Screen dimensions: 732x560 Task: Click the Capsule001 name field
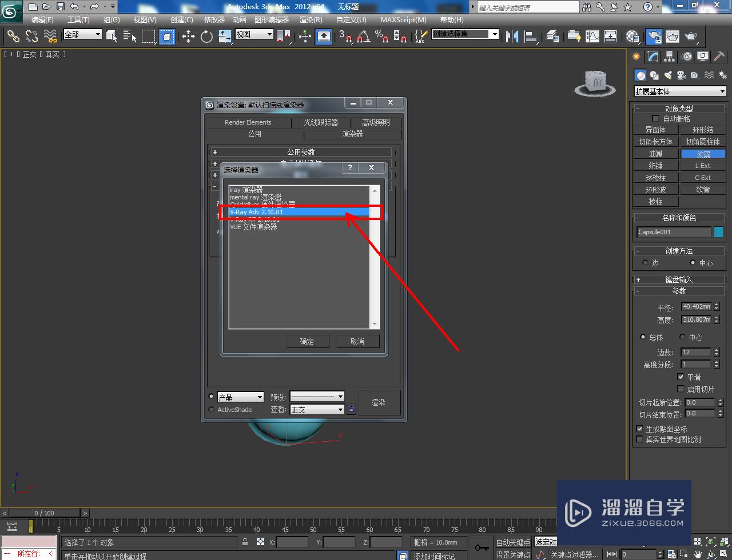[674, 232]
